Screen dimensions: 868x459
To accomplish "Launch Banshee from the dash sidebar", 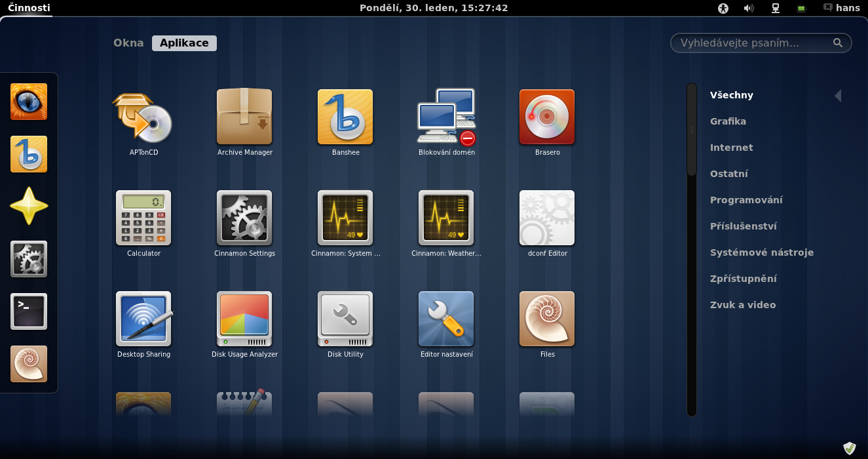I will tap(29, 154).
